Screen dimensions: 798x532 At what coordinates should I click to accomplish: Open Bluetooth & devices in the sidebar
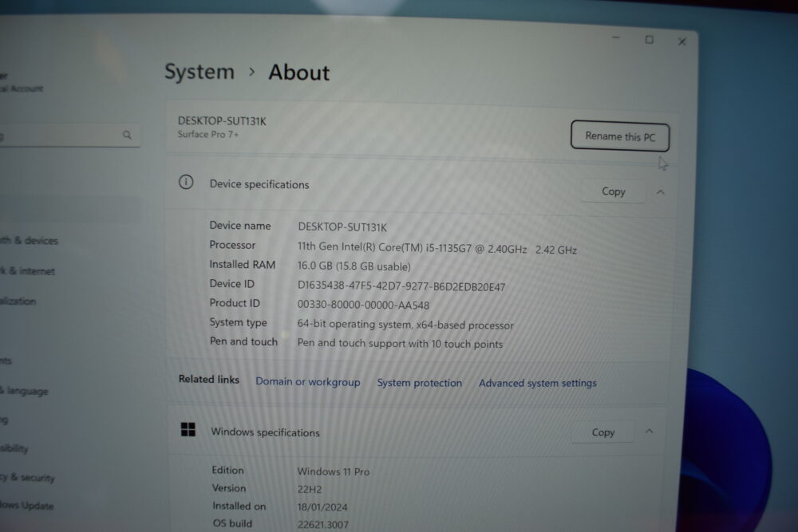pyautogui.click(x=29, y=241)
